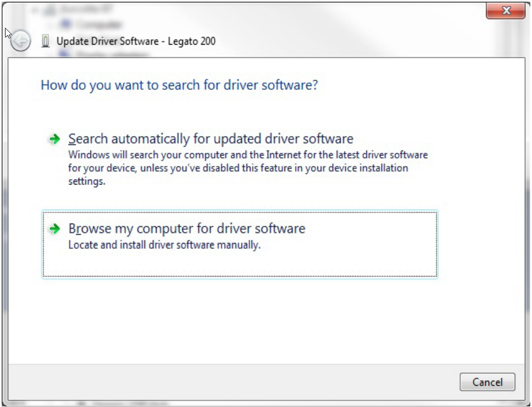Click the heading "How do you want to search for driver software?"
The height and width of the screenshot is (407, 532).
pyautogui.click(x=180, y=85)
